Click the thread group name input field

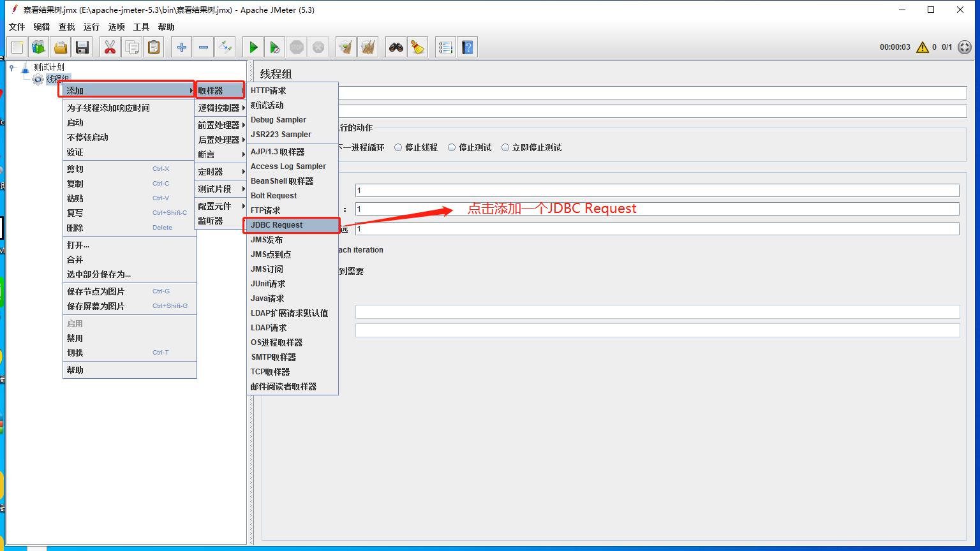652,93
